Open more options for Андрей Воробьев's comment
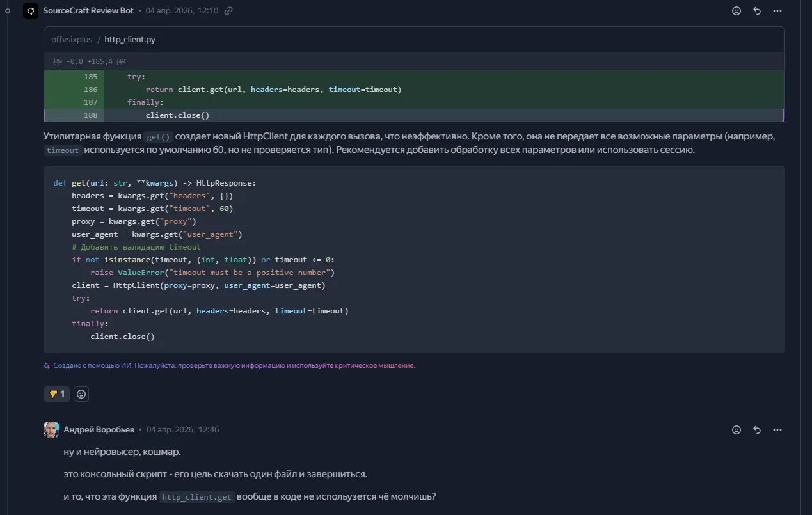Image resolution: width=812 pixels, height=515 pixels. (x=777, y=430)
